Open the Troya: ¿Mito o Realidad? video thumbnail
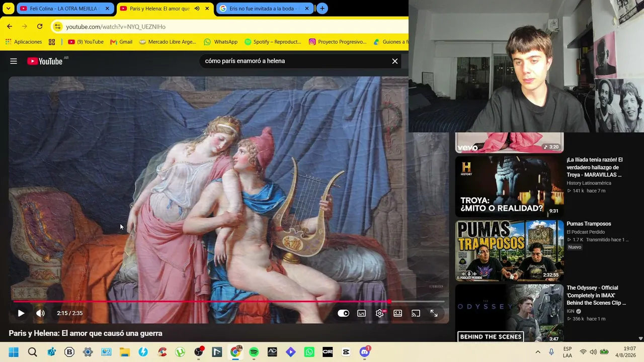This screenshot has width=644, height=362. pos(509,187)
